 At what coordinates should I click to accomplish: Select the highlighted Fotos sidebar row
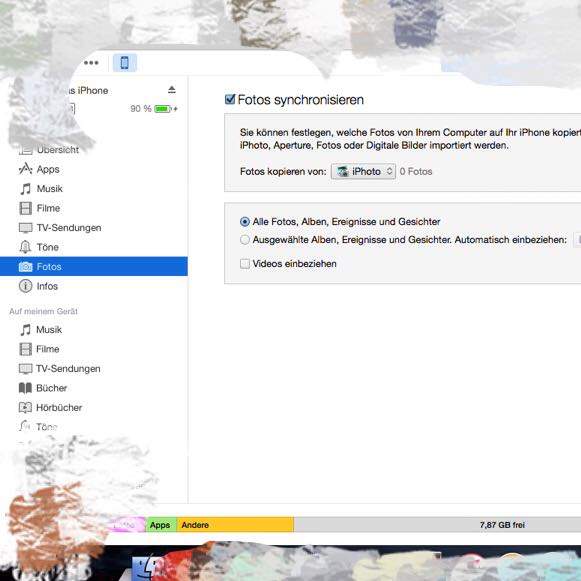tap(94, 266)
